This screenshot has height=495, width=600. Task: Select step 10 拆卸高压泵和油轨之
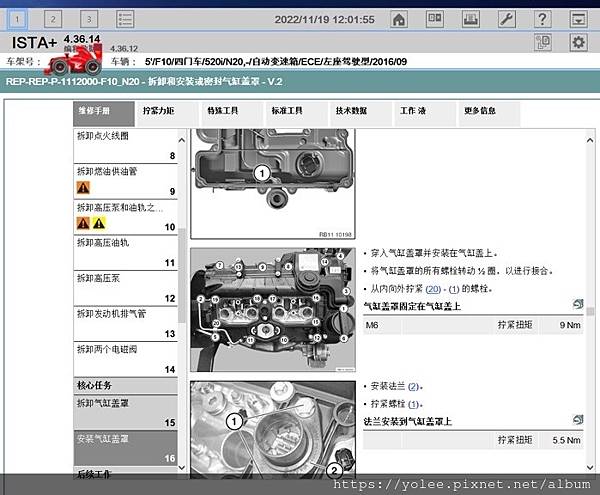(x=126, y=217)
